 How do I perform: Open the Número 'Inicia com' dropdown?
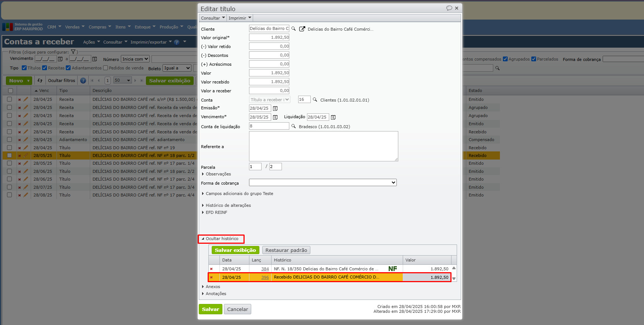(x=135, y=59)
